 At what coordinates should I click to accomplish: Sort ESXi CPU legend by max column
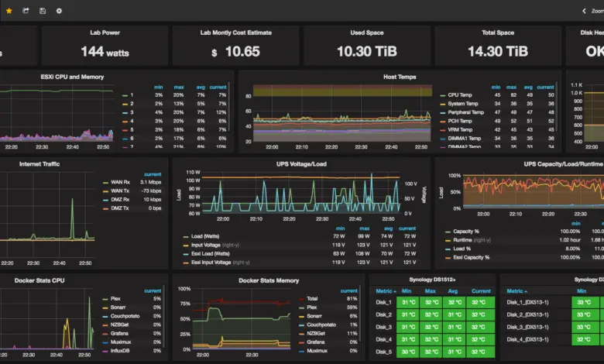(x=179, y=87)
